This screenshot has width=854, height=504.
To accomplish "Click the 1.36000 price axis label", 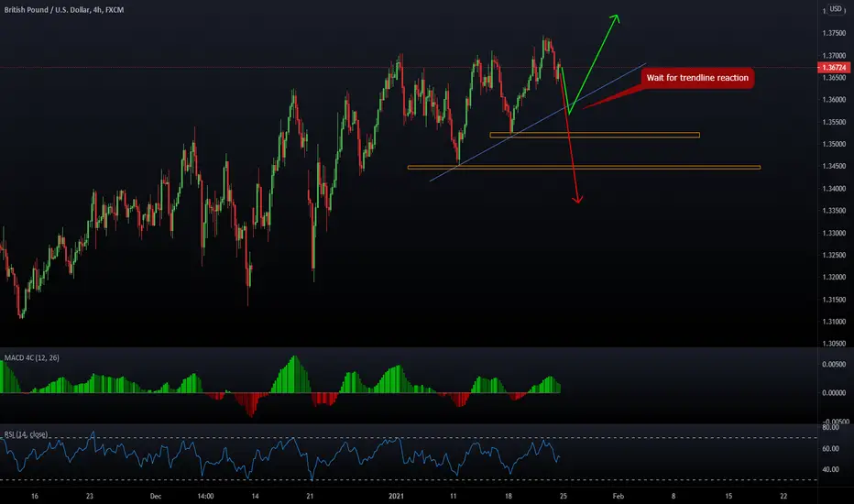I will [834, 100].
